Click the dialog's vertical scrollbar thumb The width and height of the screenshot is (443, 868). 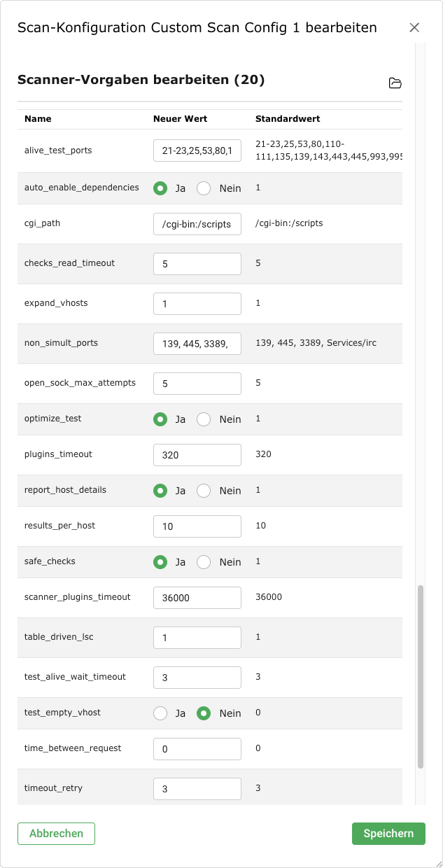[x=421, y=676]
